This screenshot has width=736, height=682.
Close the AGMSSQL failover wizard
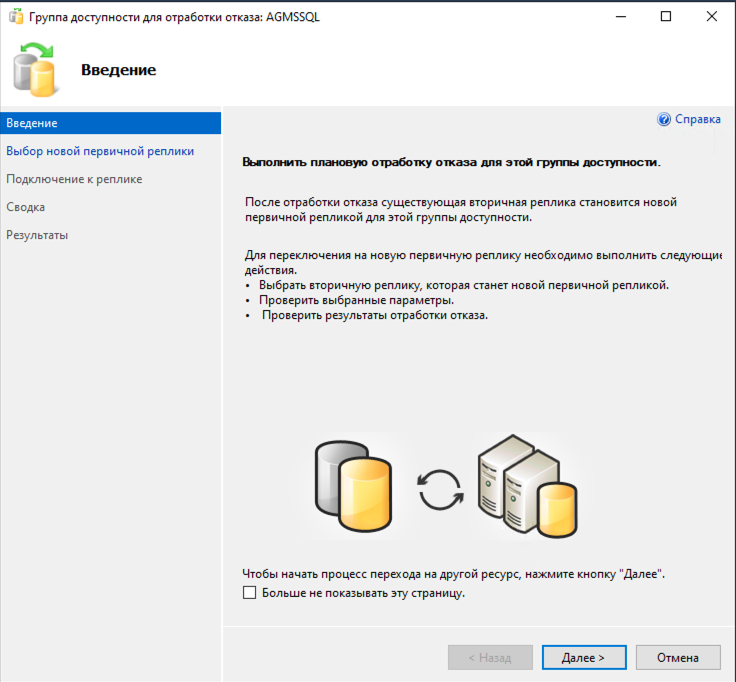(x=712, y=16)
